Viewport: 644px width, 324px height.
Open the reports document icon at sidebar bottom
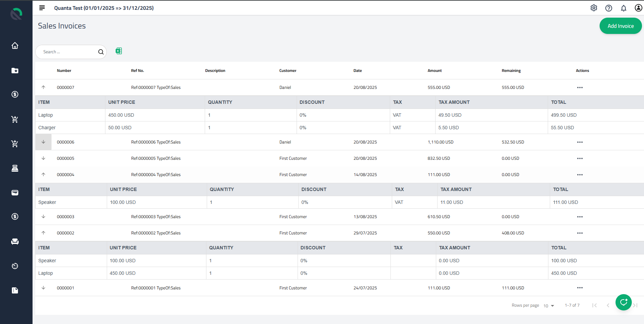(x=15, y=290)
